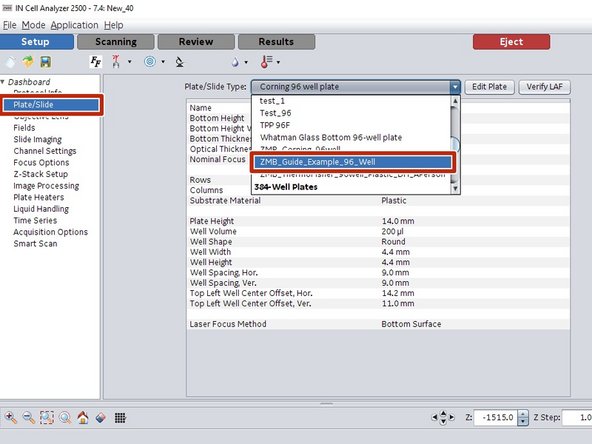
Task: Click the home view icon
Action: (x=83, y=418)
